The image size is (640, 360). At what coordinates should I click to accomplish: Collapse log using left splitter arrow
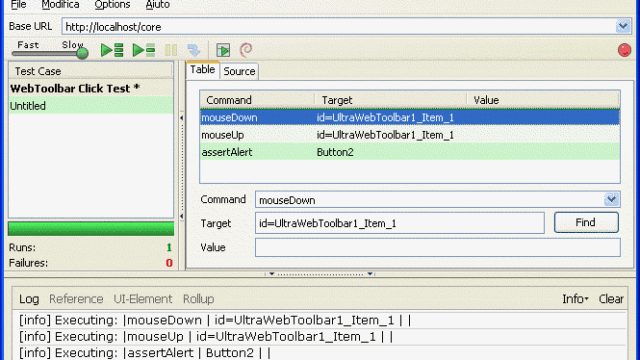[x=271, y=274]
